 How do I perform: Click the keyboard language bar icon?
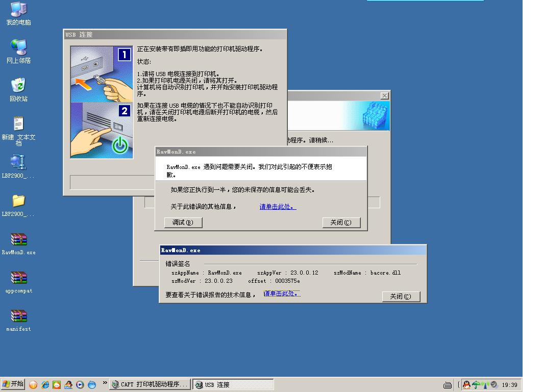(x=448, y=385)
